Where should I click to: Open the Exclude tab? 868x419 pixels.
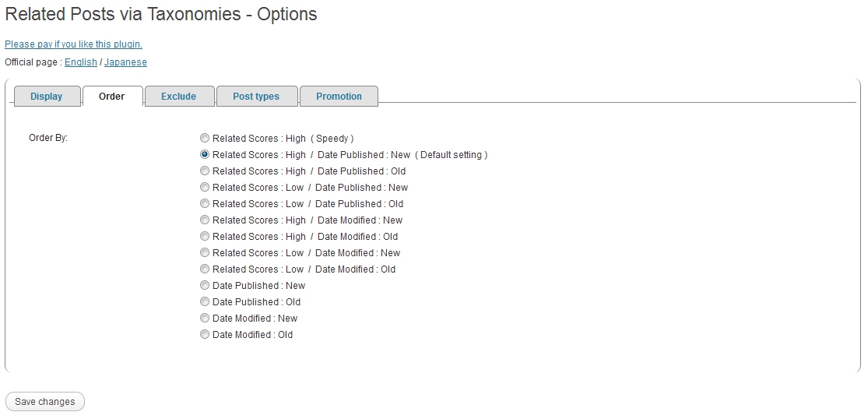click(x=178, y=97)
